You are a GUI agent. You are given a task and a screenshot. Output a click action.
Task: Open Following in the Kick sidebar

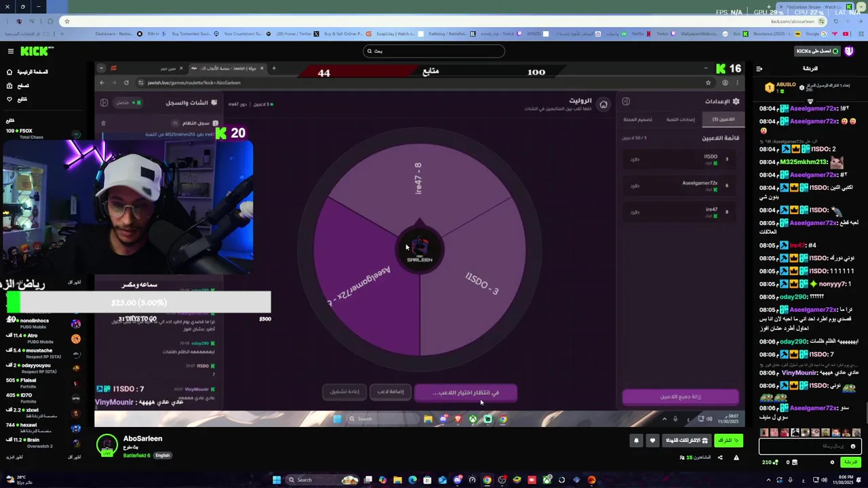pyautogui.click(x=17, y=99)
